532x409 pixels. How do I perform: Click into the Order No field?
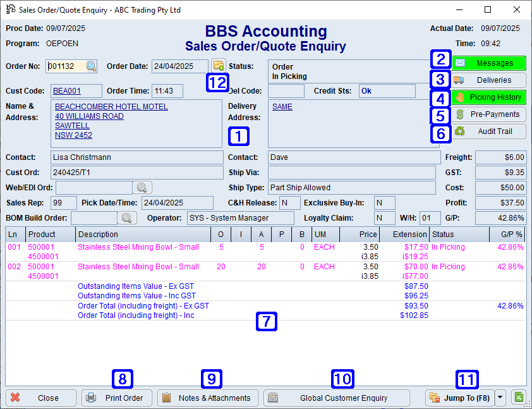point(66,66)
